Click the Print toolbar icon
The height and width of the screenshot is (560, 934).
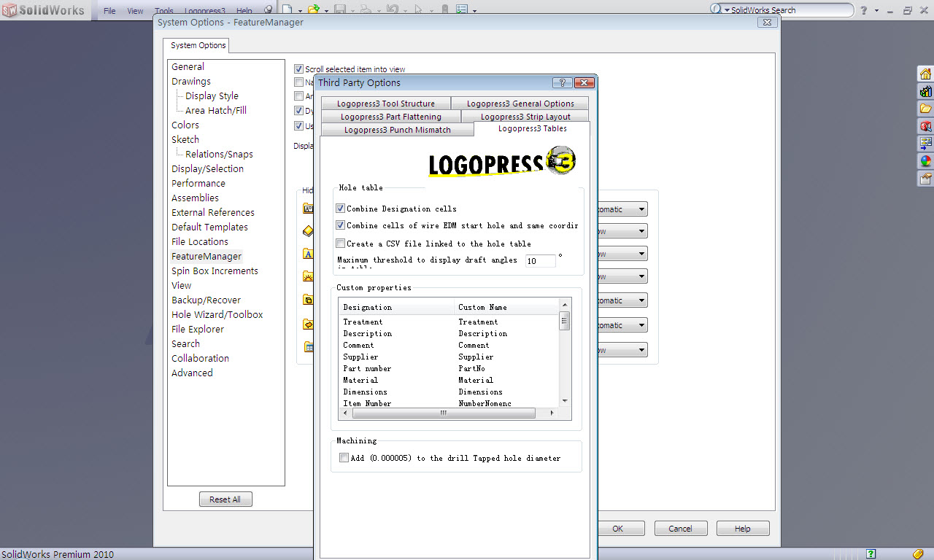tap(366, 10)
